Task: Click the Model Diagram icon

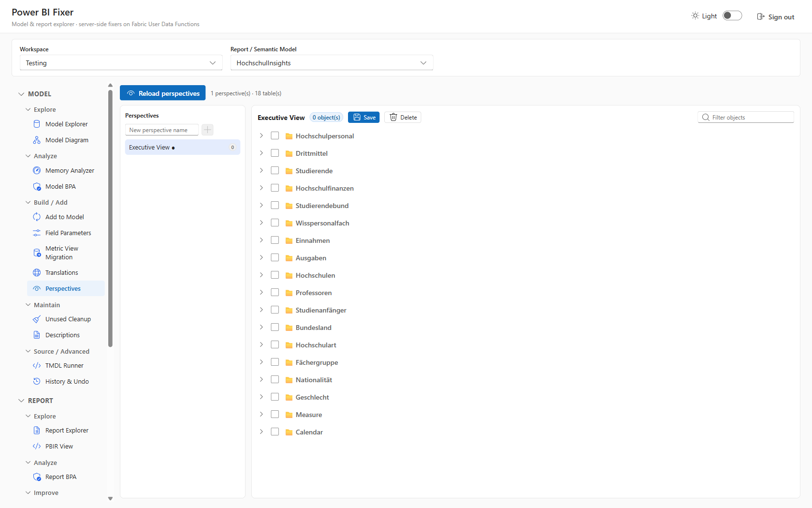Action: [37, 140]
